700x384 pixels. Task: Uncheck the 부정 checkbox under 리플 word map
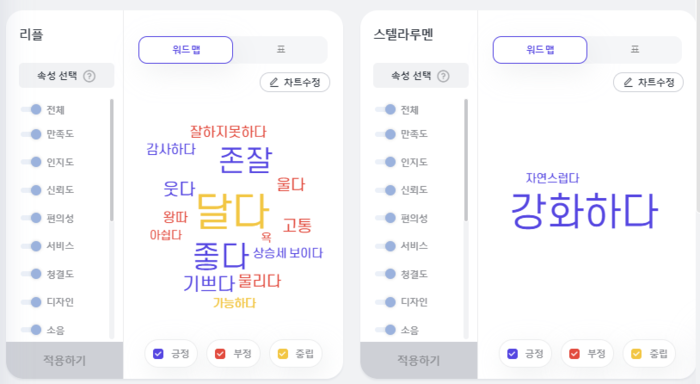220,354
